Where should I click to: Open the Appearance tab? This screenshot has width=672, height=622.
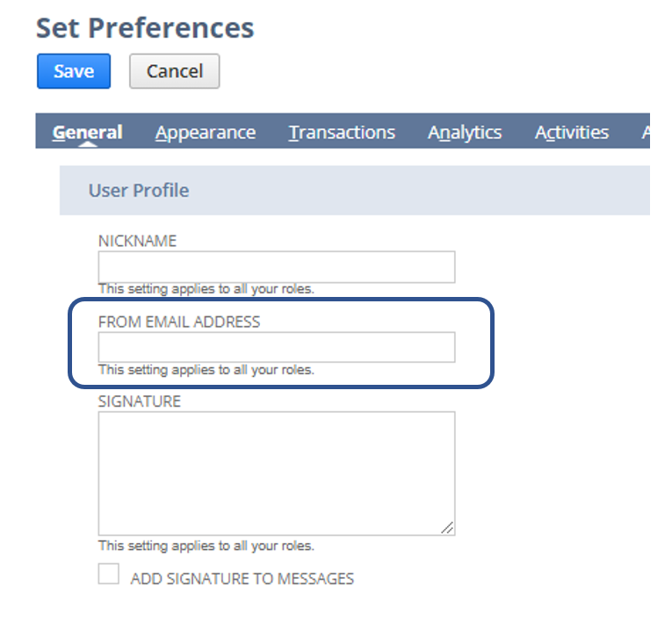coord(206,133)
